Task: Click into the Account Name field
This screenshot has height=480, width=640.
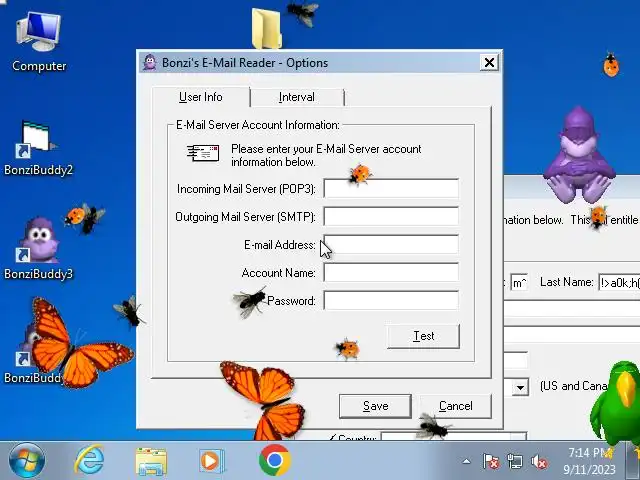Action: [391, 272]
